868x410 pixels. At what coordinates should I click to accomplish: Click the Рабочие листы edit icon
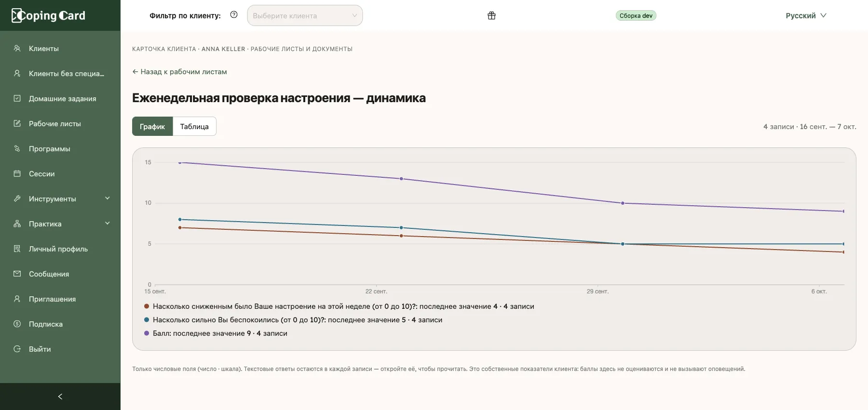(17, 123)
